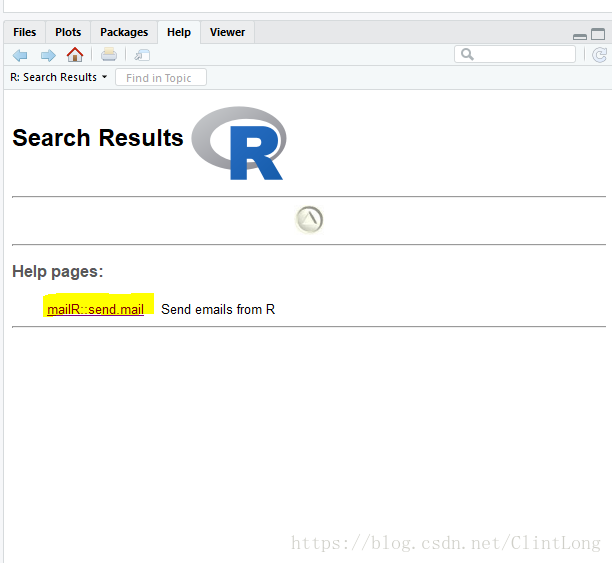Image resolution: width=612 pixels, height=563 pixels.
Task: Minimize the Help pane
Action: [580, 37]
